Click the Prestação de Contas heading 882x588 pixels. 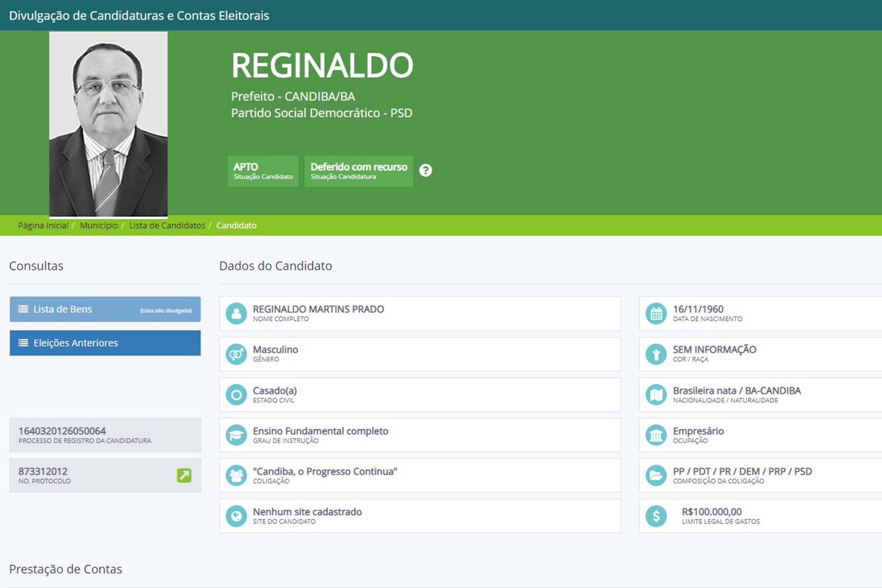click(x=66, y=569)
